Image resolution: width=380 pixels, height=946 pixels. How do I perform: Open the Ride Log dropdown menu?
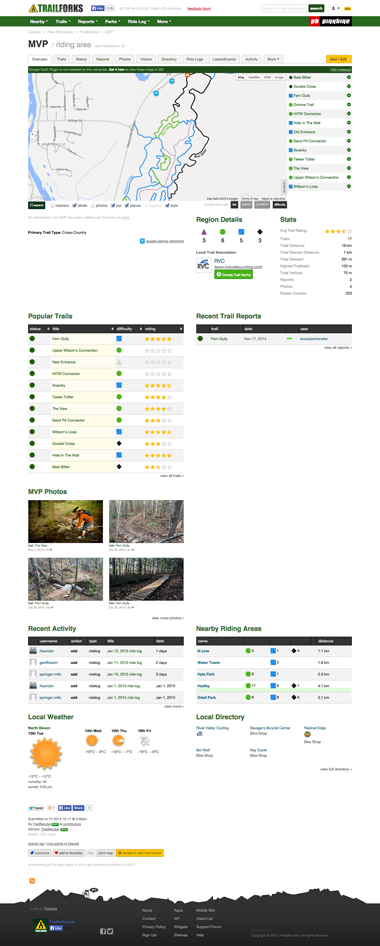click(x=139, y=21)
